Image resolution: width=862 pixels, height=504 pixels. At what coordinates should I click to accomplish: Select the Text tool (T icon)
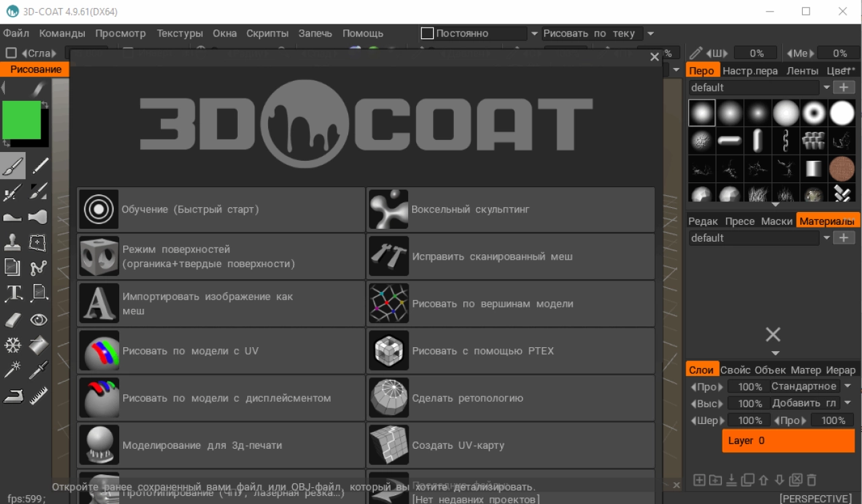click(13, 293)
